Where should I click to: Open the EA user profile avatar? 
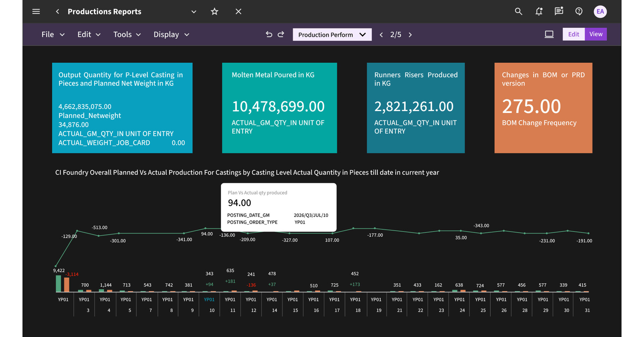[x=600, y=12]
